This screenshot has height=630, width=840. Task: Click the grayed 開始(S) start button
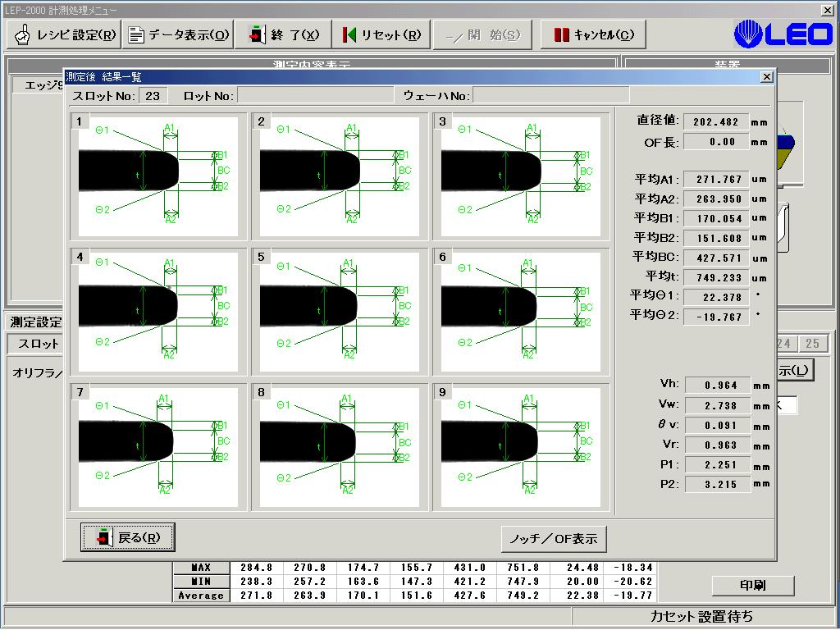pyautogui.click(x=482, y=34)
